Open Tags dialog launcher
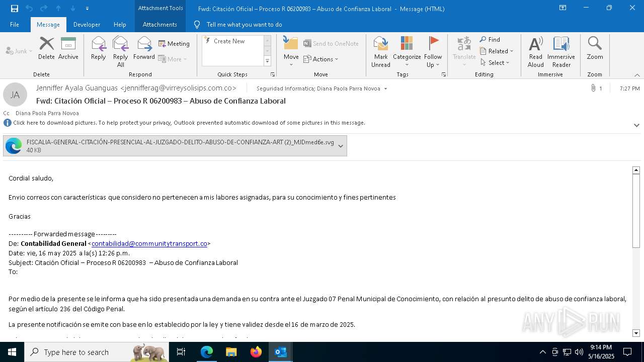The image size is (644, 362). [444, 74]
